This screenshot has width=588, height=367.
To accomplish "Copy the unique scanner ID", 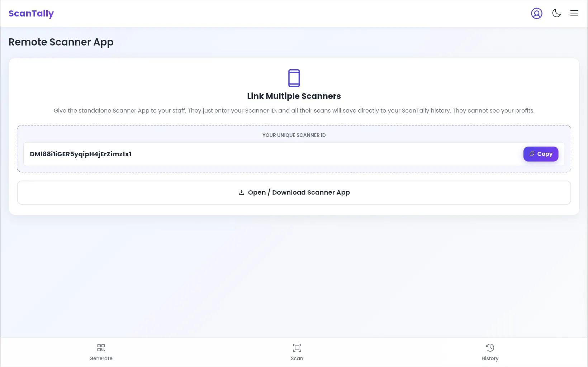I will (x=541, y=154).
